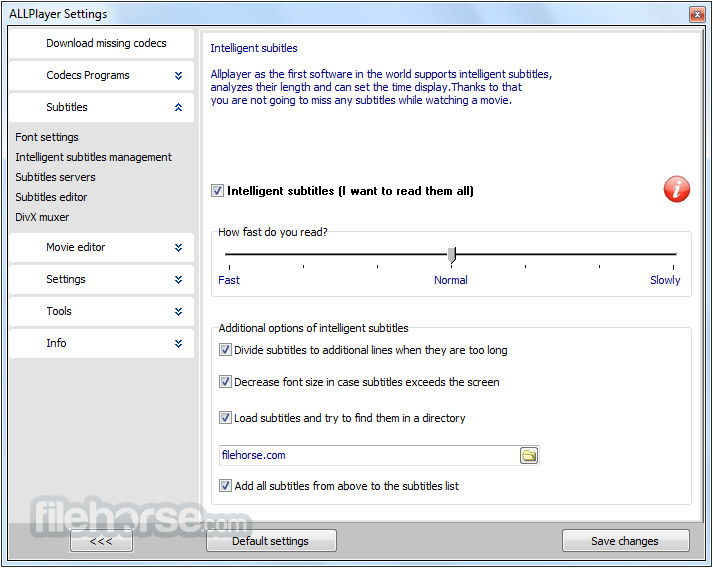The width and height of the screenshot is (713, 568).
Task: Open folder browse icon beside directory field
Action: coord(529,455)
